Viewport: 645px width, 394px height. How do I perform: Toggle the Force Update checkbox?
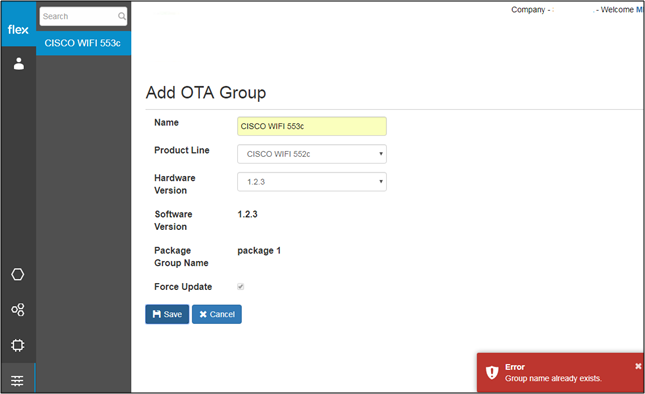[x=241, y=287]
